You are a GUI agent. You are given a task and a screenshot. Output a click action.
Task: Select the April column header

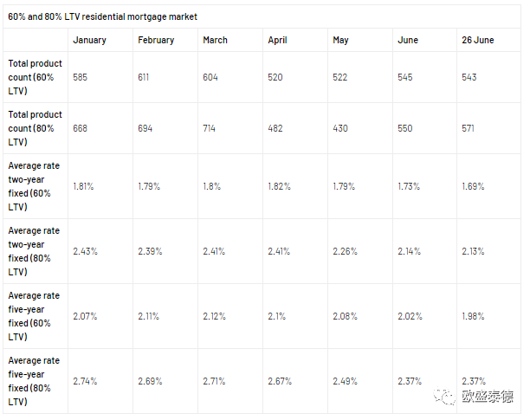(x=277, y=40)
